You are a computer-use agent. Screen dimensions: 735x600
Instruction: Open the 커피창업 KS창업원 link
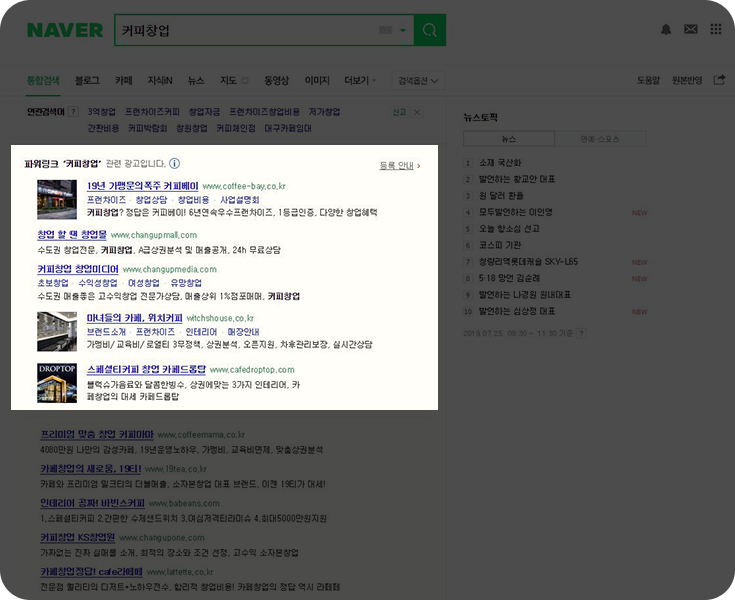tap(78, 537)
